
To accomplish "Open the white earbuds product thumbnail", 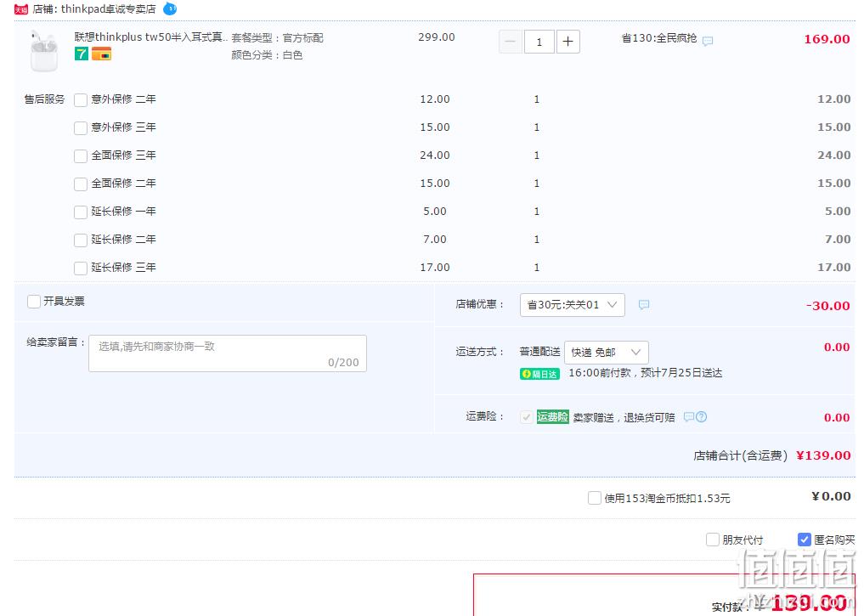I will click(44, 51).
